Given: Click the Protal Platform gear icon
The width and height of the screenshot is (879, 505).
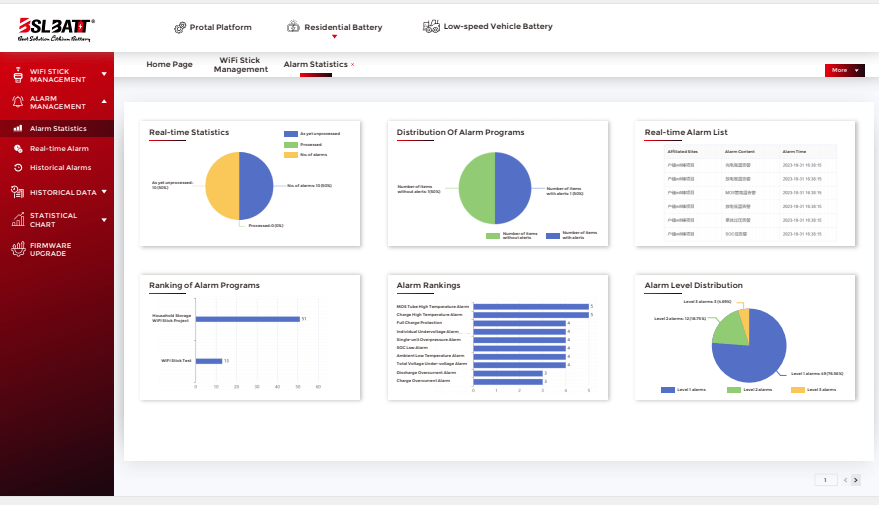Looking at the screenshot, I should point(180,27).
